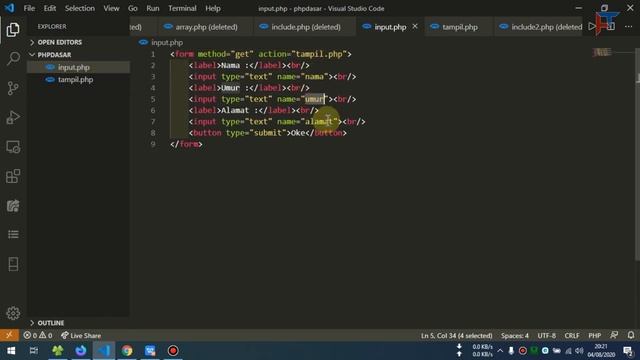640x360 pixels.
Task: Open notifications bell in status bar
Action: [631, 335]
